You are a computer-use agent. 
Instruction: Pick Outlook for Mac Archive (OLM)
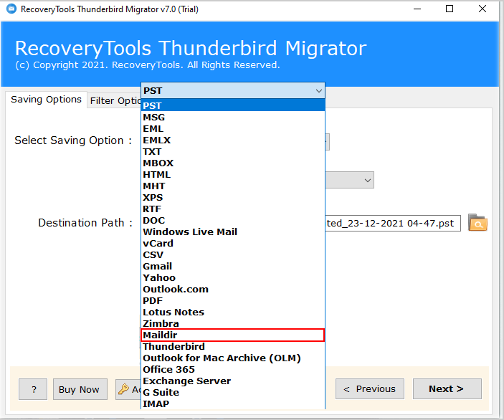coord(233,358)
